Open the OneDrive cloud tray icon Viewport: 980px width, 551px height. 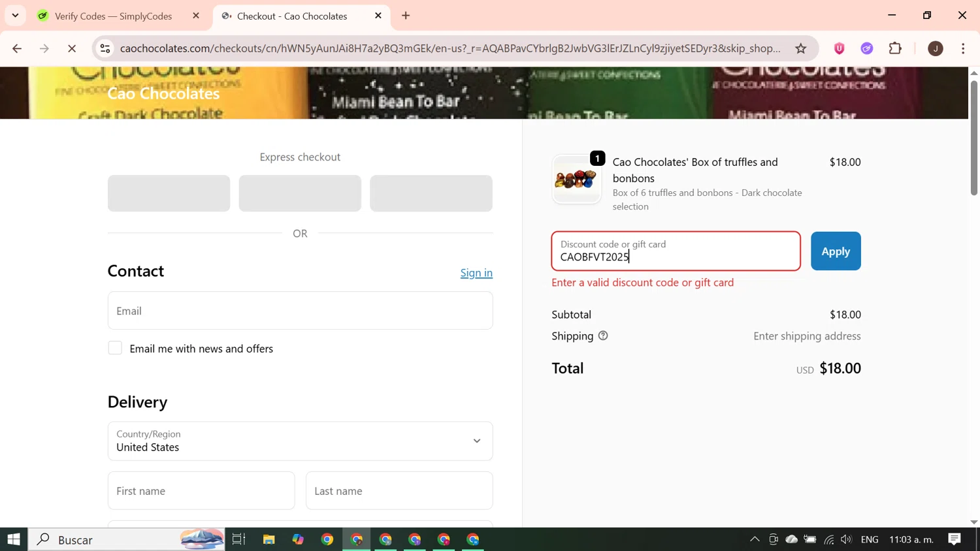[x=792, y=539]
